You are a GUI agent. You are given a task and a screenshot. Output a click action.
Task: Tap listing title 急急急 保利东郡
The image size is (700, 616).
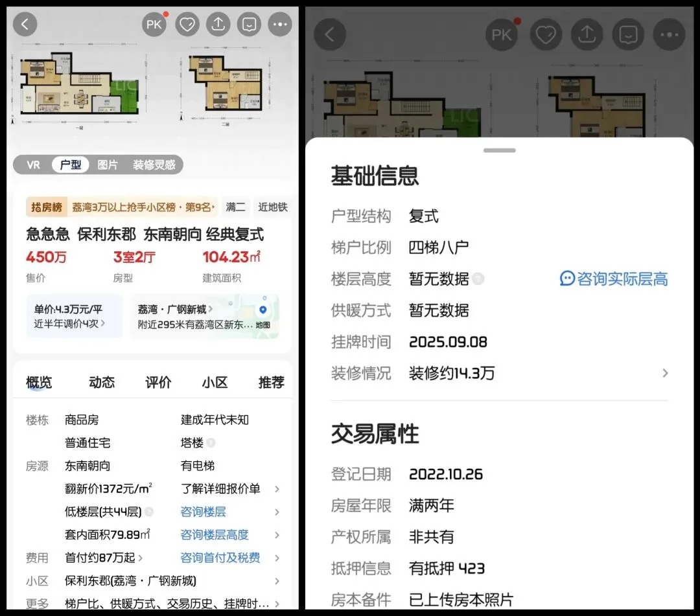pyautogui.click(x=145, y=234)
